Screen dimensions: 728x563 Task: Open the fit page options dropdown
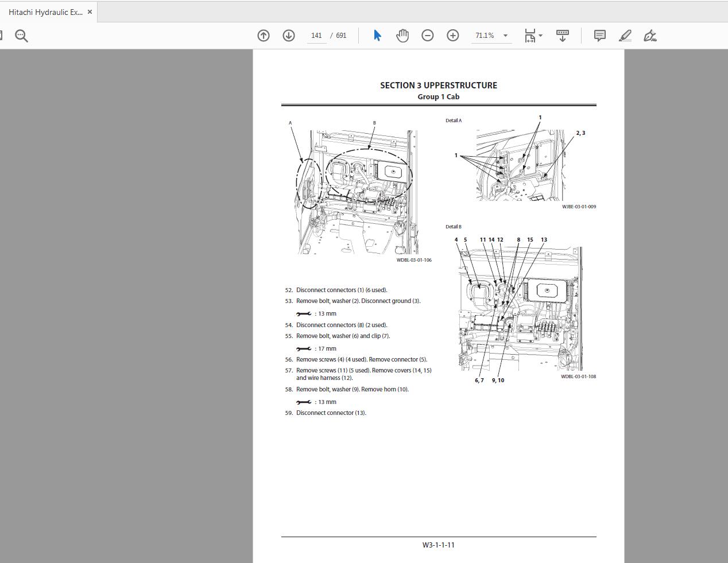coord(533,36)
